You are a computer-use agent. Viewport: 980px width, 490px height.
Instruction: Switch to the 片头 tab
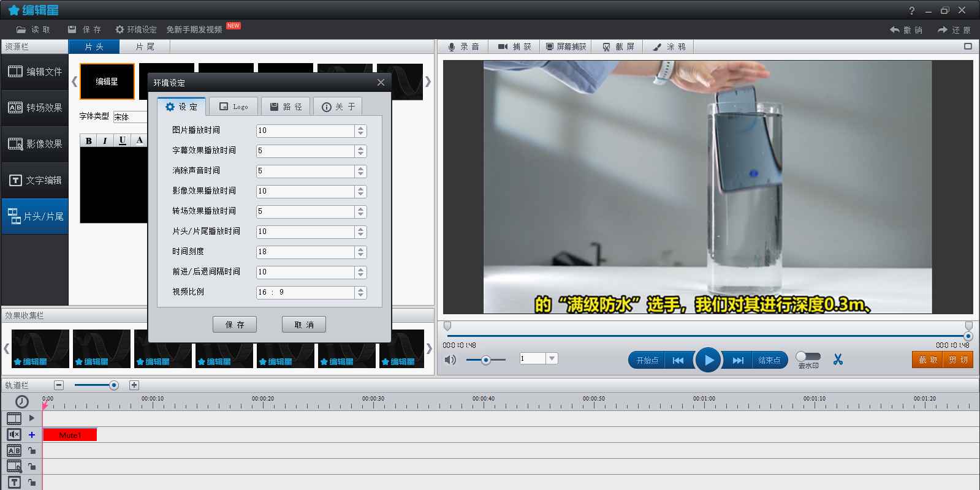pos(94,47)
